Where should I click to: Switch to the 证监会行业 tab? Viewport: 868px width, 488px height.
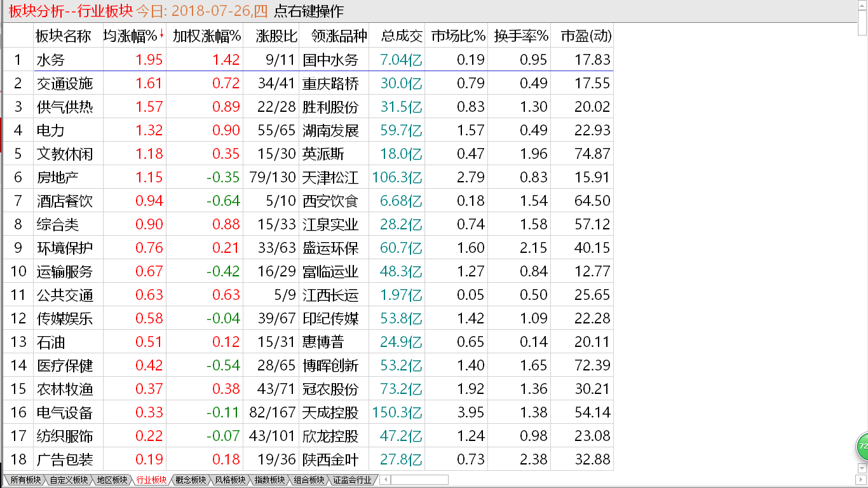(353, 480)
